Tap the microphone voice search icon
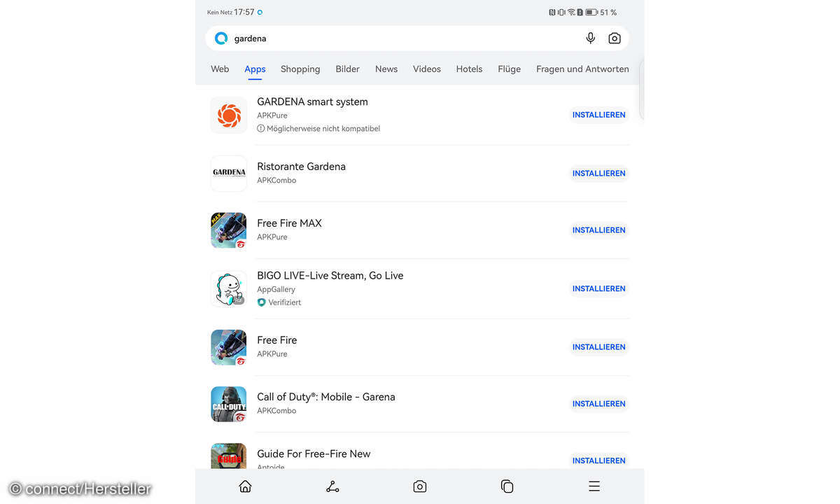Viewport: 840px width, 504px height. [x=590, y=38]
